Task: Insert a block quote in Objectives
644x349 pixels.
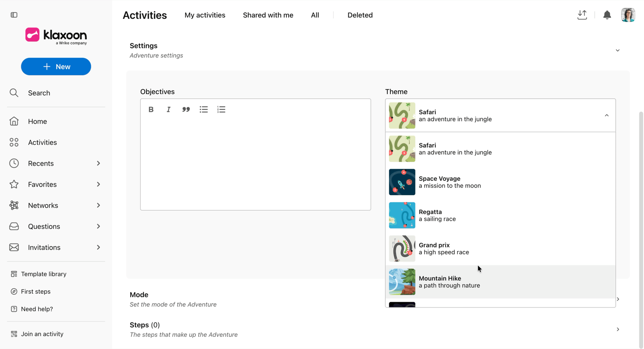Action: pos(186,109)
